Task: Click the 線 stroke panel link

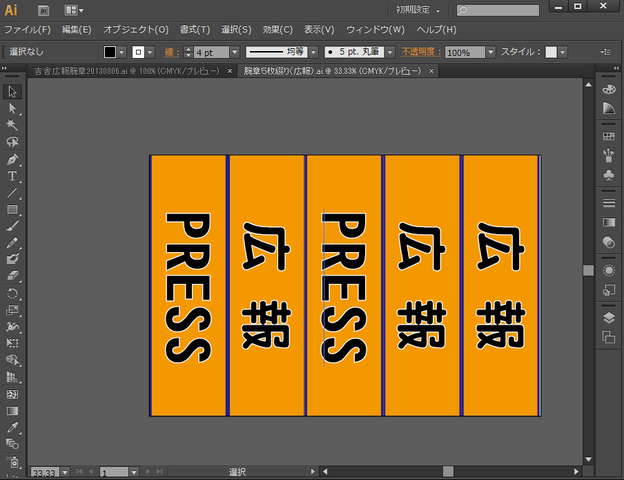Action: point(172,52)
